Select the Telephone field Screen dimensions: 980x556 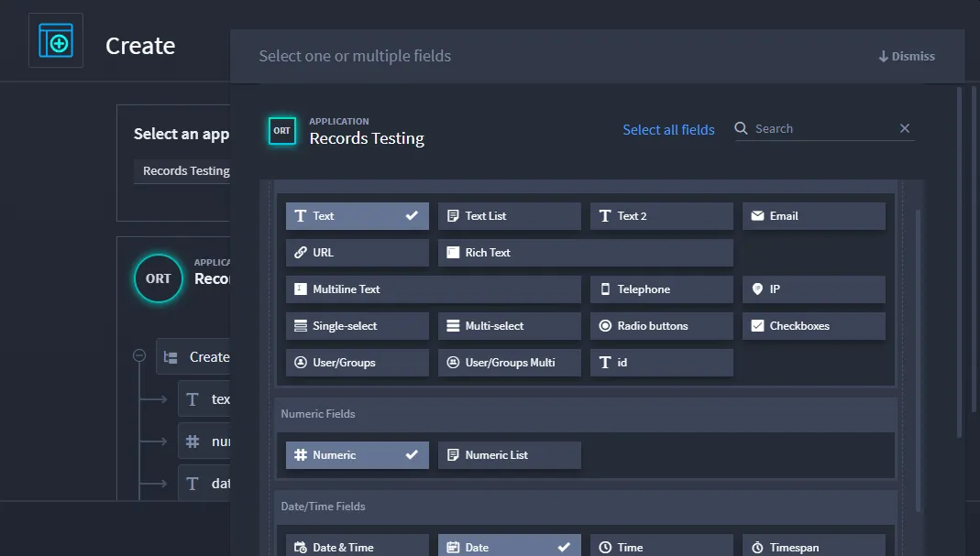pyautogui.click(x=662, y=289)
